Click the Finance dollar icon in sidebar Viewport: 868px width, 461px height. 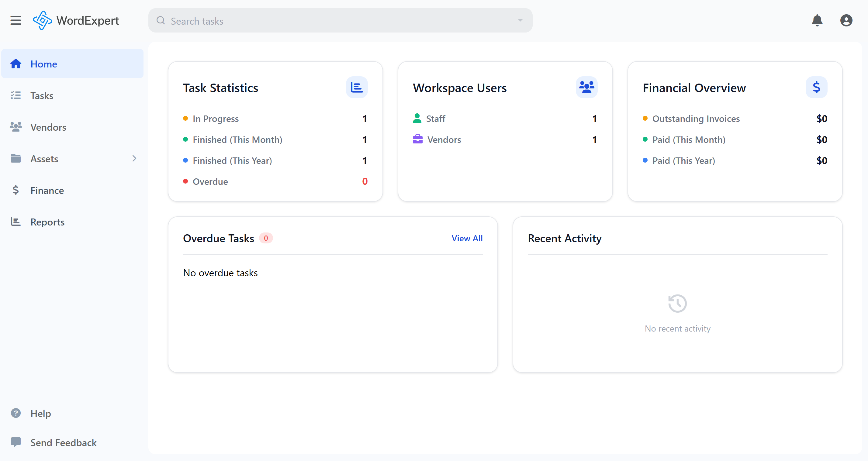tap(16, 190)
